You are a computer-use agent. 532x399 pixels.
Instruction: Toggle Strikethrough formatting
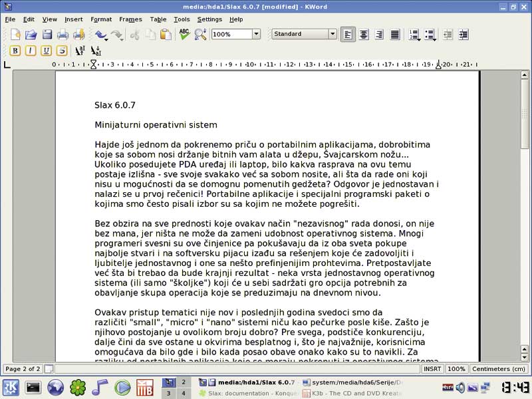(62, 51)
